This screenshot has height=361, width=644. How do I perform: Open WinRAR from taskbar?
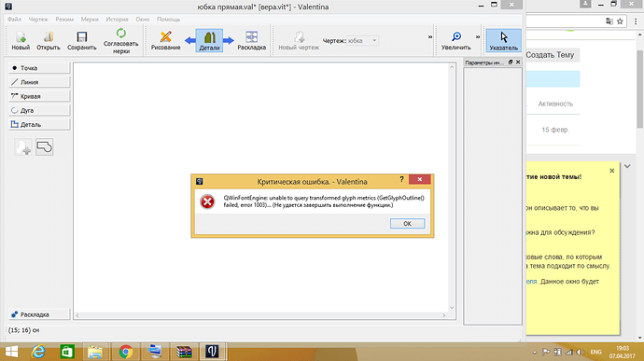click(184, 352)
